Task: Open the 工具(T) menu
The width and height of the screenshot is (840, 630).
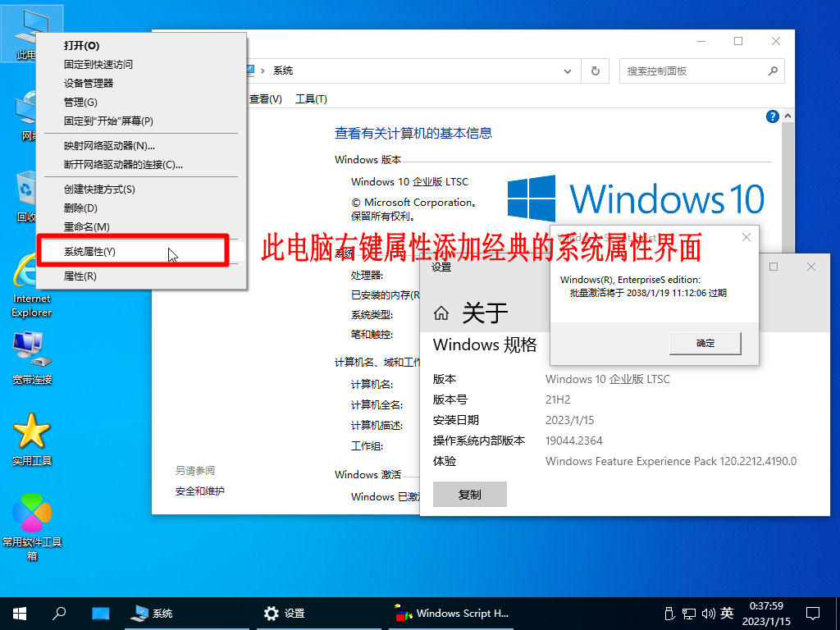Action: (311, 99)
